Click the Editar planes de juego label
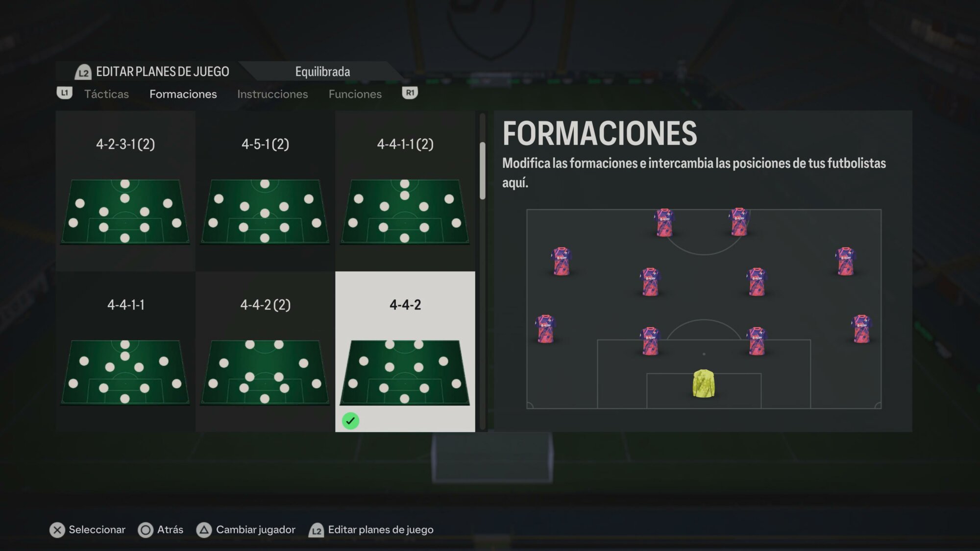 click(x=381, y=530)
